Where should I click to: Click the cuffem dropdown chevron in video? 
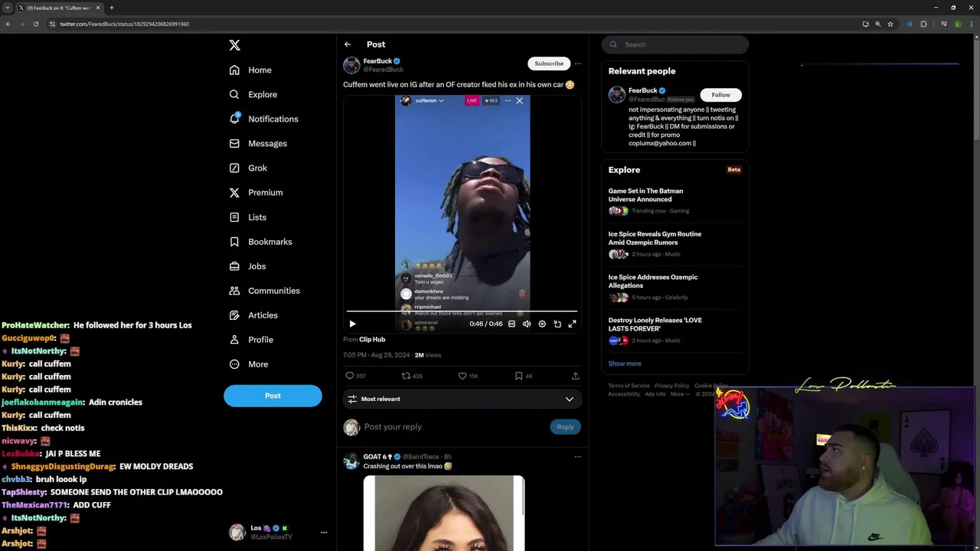pyautogui.click(x=441, y=101)
